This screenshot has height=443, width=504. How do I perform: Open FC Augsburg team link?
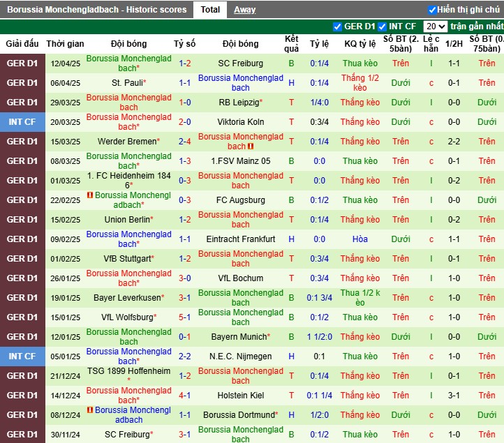[240, 200]
